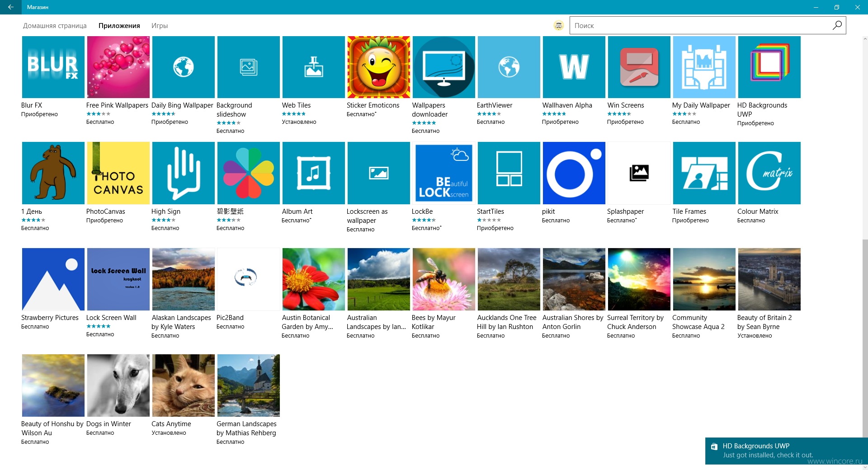
Task: Open the Lock Screen Wall tile
Action: 118,279
